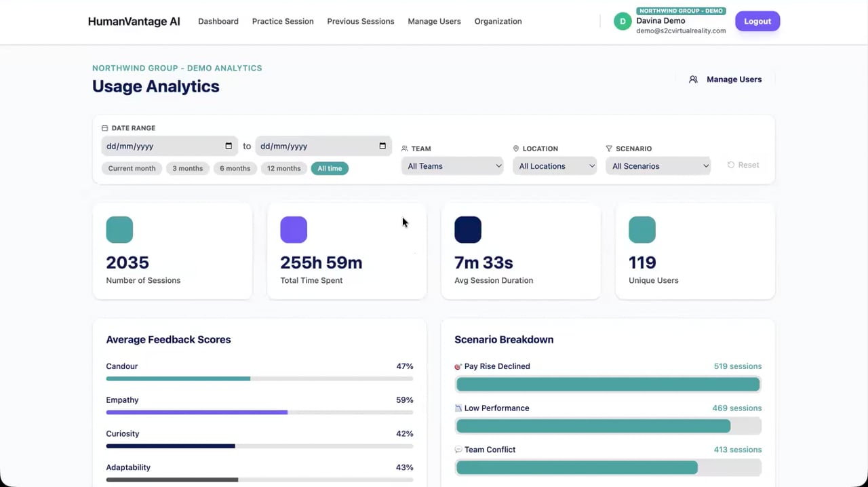Screen dimensions: 868x487
Task: Click the Scenario funnel filter icon
Action: pos(609,149)
